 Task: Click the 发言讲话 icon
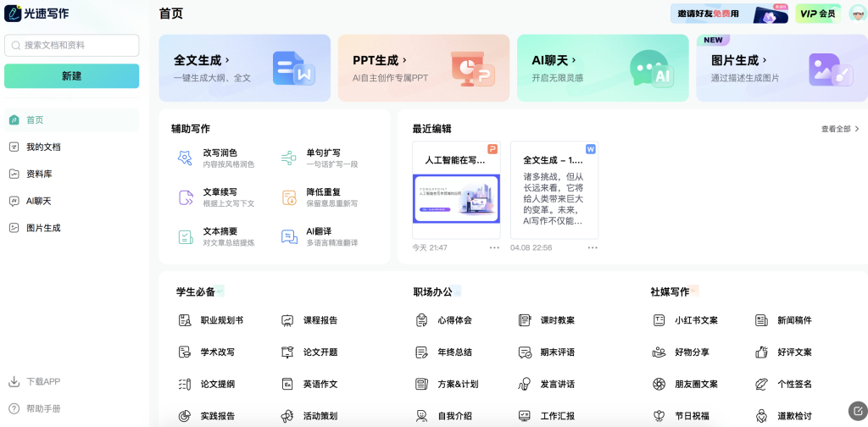(x=525, y=385)
